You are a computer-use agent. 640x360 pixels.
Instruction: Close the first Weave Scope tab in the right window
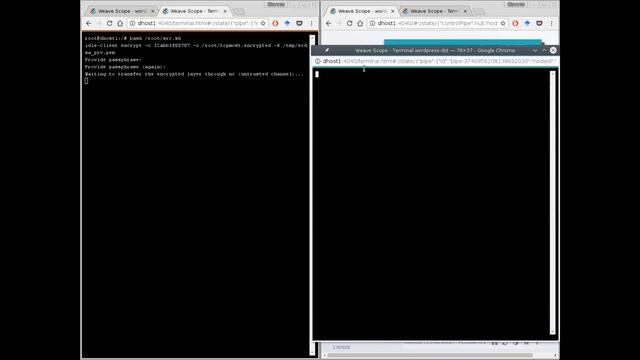click(x=393, y=11)
